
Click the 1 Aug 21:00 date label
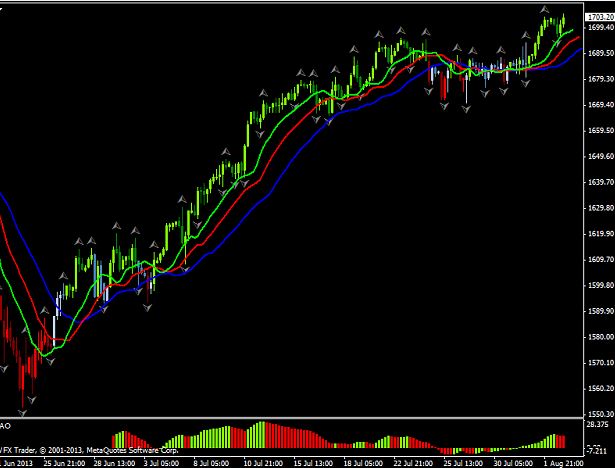[564, 463]
